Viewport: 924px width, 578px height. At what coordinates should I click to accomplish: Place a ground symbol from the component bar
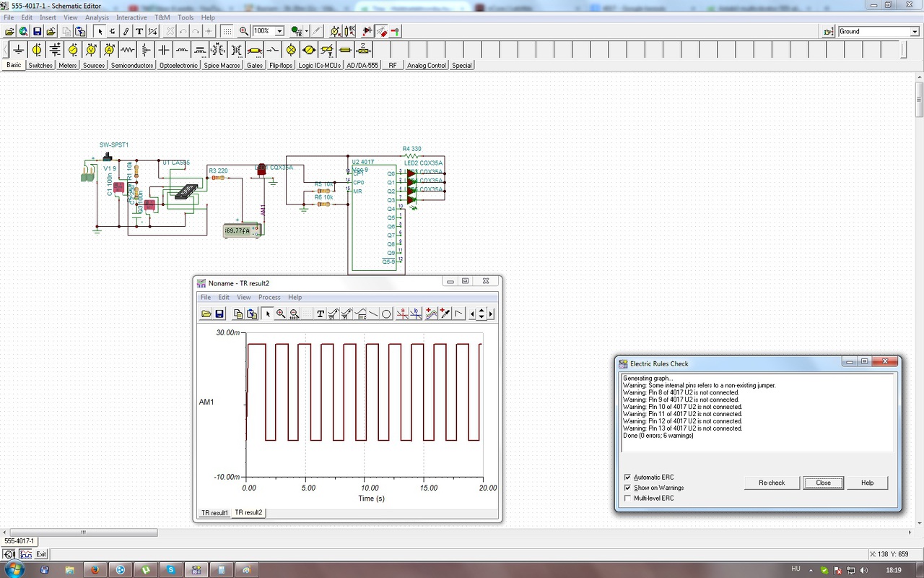coord(19,50)
